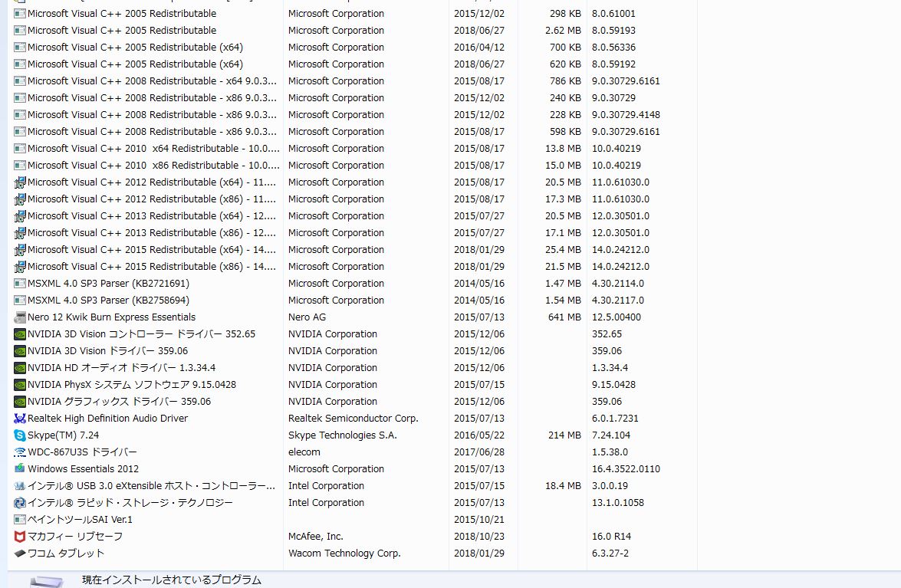Select Visual C++ 2005 Redistributable 298 KB entry

[x=122, y=13]
